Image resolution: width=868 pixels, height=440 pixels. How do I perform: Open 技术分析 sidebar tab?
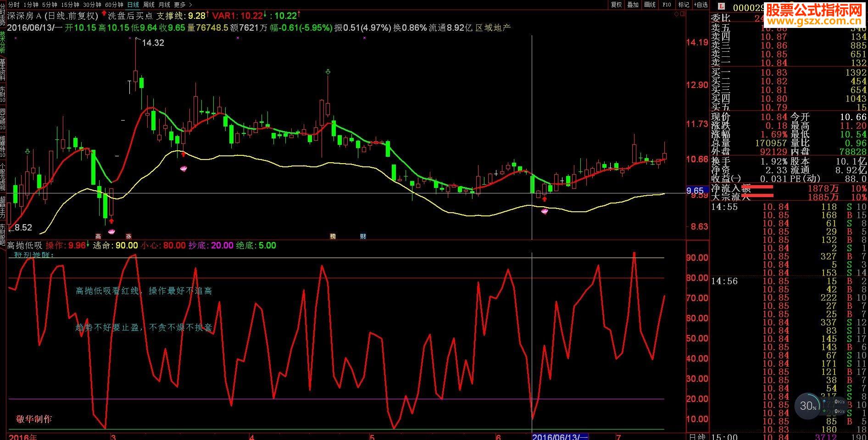[3, 42]
